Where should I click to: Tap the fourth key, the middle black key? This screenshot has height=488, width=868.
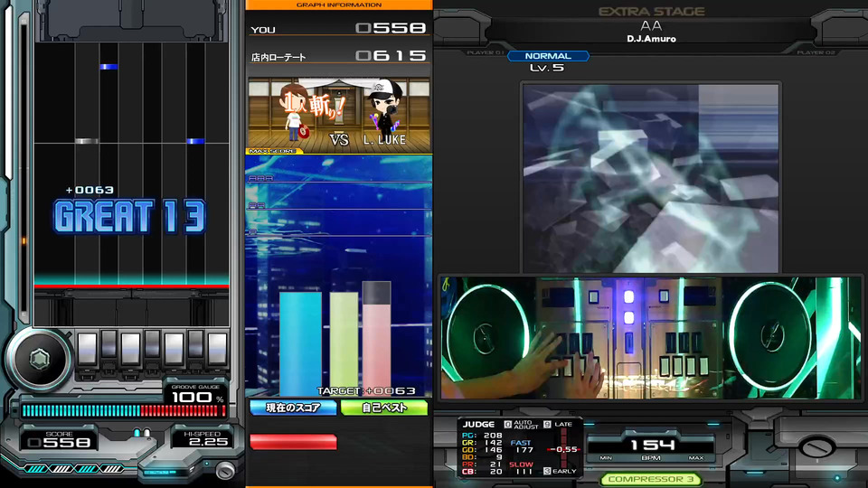pyautogui.click(x=152, y=344)
